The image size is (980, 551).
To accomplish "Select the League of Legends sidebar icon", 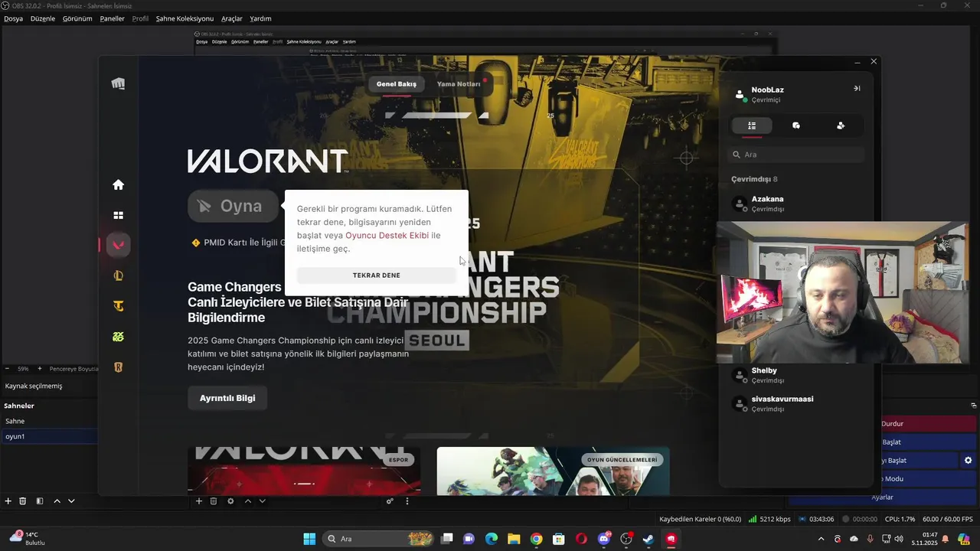I will tap(118, 275).
